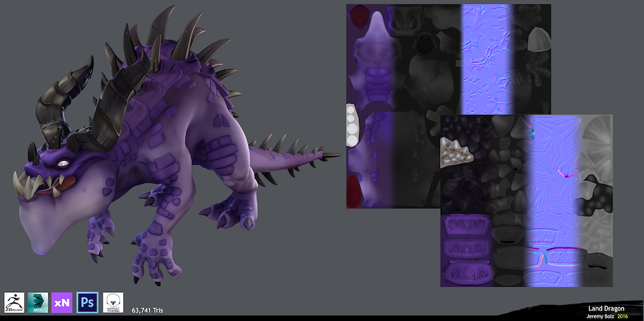Click the 63,741 Tris polygon count text
The height and width of the screenshot is (321, 644).
point(147,310)
